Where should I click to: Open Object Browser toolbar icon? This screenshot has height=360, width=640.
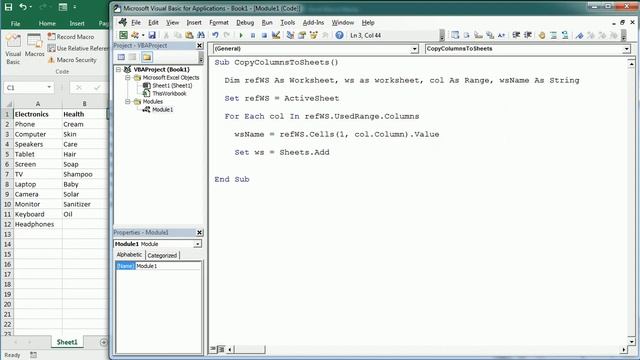(x=313, y=36)
